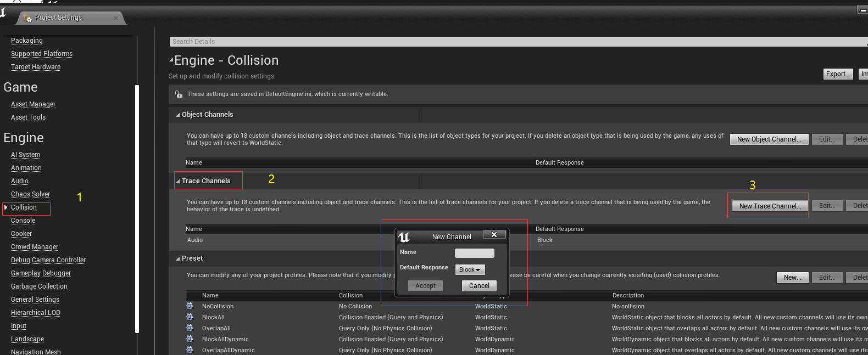Open Asset Manager settings
Viewport: 868px width, 355px height.
tap(33, 104)
